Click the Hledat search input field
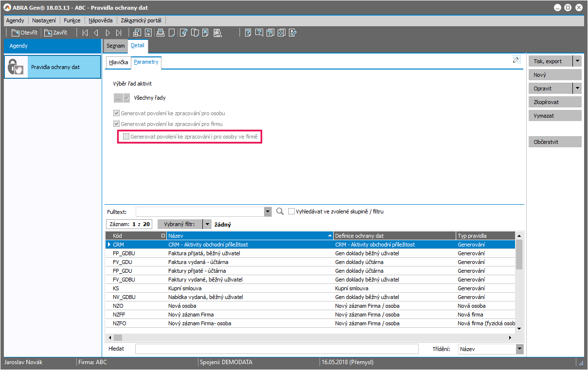The width and height of the screenshot is (588, 370). click(x=276, y=349)
